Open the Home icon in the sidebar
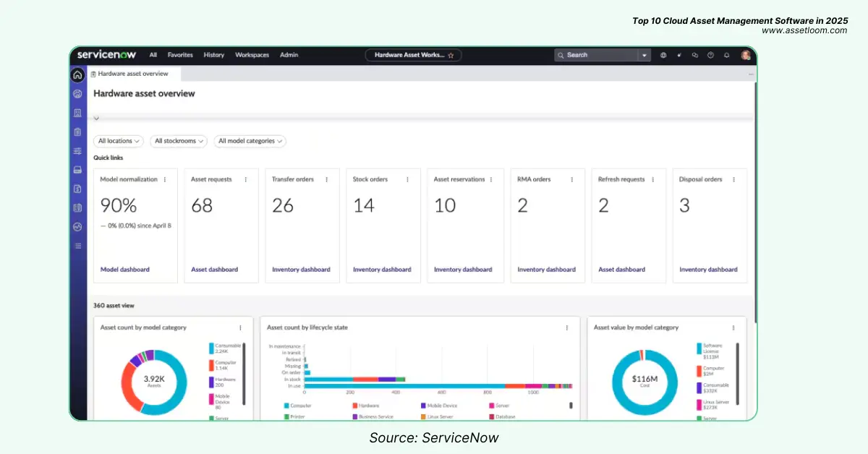Image resolution: width=868 pixels, height=454 pixels. (77, 74)
